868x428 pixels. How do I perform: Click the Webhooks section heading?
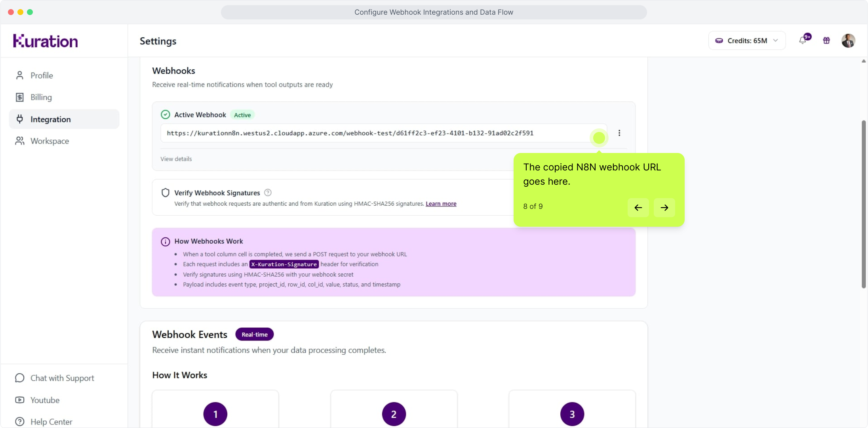pyautogui.click(x=173, y=71)
